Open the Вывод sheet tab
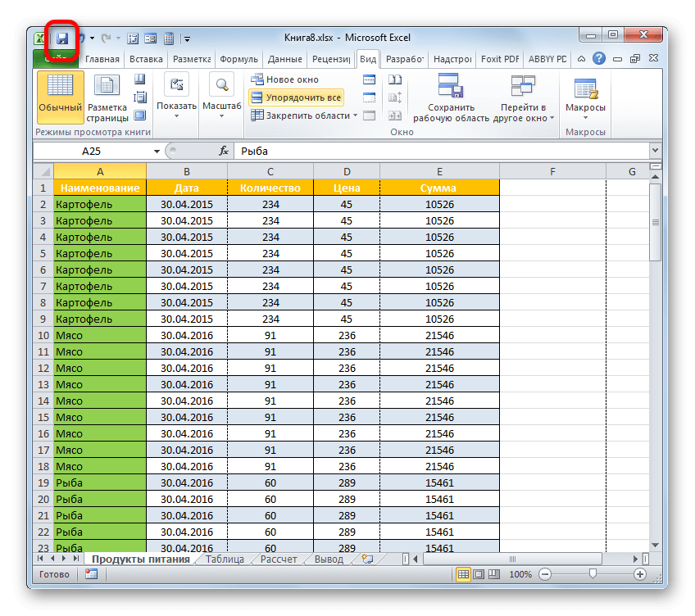The image size is (695, 616). [x=329, y=559]
